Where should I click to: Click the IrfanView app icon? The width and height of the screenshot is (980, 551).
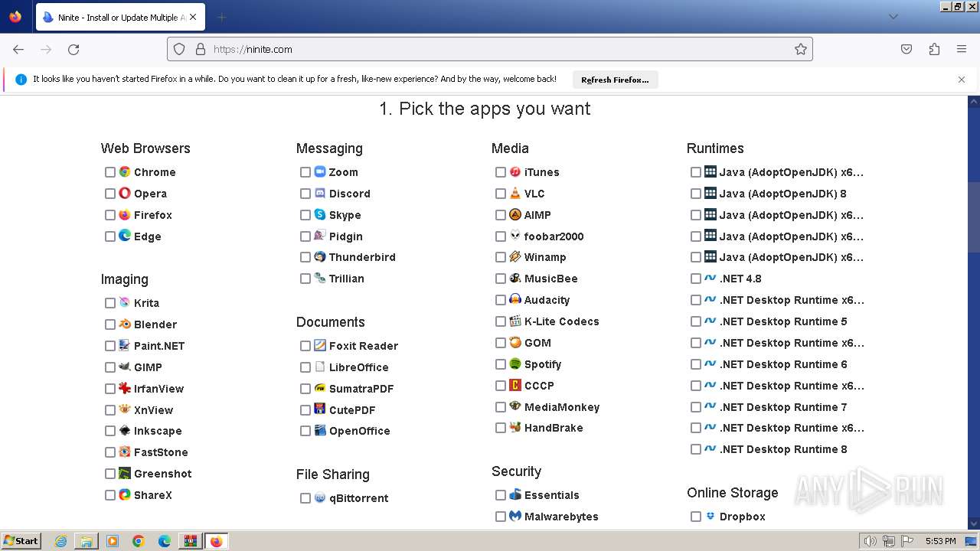tap(125, 389)
